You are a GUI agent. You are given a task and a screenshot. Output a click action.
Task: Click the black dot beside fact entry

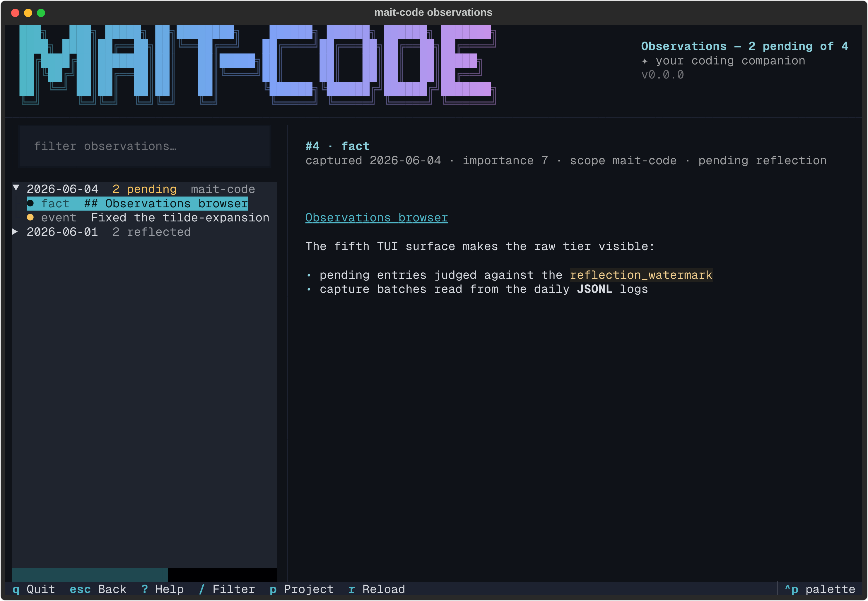(30, 203)
